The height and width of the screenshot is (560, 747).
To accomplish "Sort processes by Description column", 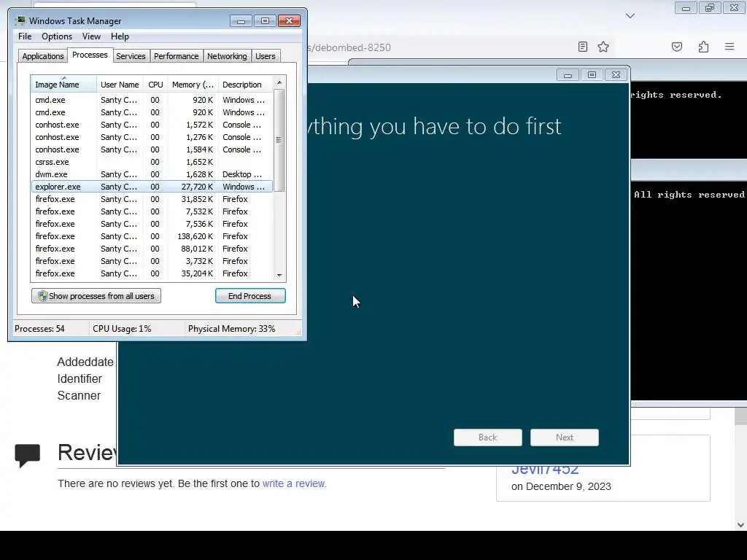I will [x=245, y=85].
